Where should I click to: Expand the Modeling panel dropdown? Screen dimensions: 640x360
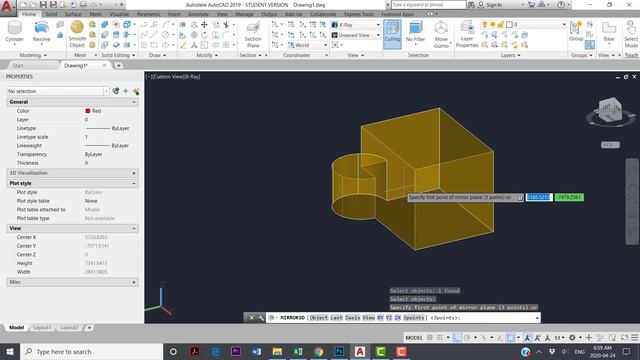[x=33, y=55]
